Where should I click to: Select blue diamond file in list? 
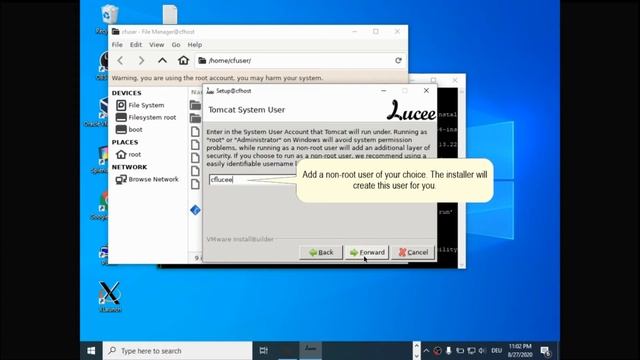pyautogui.click(x=195, y=210)
